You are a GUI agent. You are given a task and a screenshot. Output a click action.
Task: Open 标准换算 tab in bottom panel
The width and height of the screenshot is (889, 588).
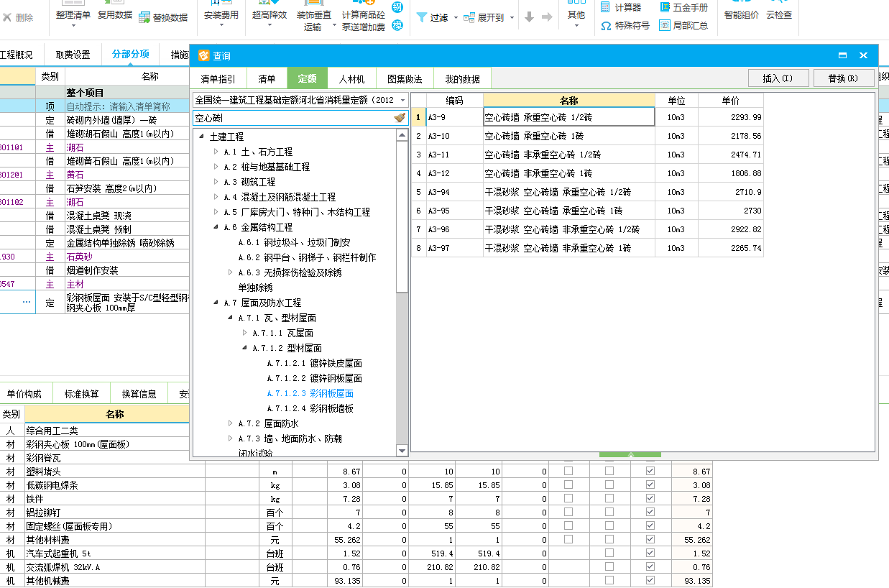pyautogui.click(x=82, y=394)
